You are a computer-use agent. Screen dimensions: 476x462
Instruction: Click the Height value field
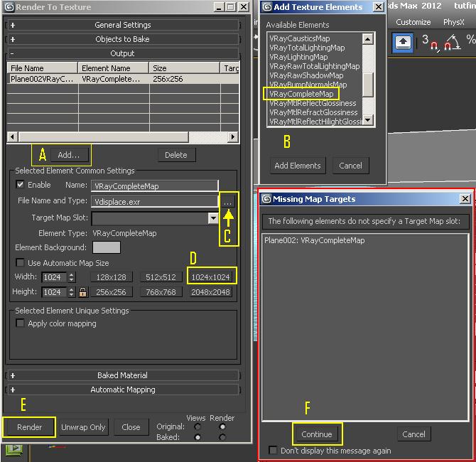[54, 292]
